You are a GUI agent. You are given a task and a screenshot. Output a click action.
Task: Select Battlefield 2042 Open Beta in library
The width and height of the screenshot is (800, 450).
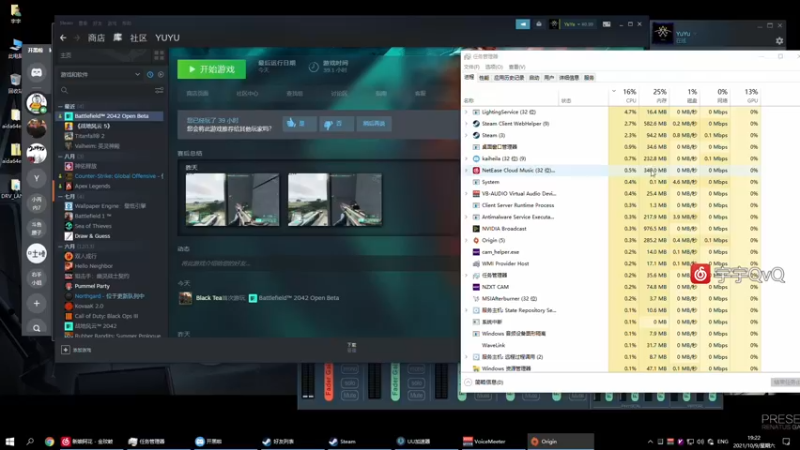coord(111,116)
